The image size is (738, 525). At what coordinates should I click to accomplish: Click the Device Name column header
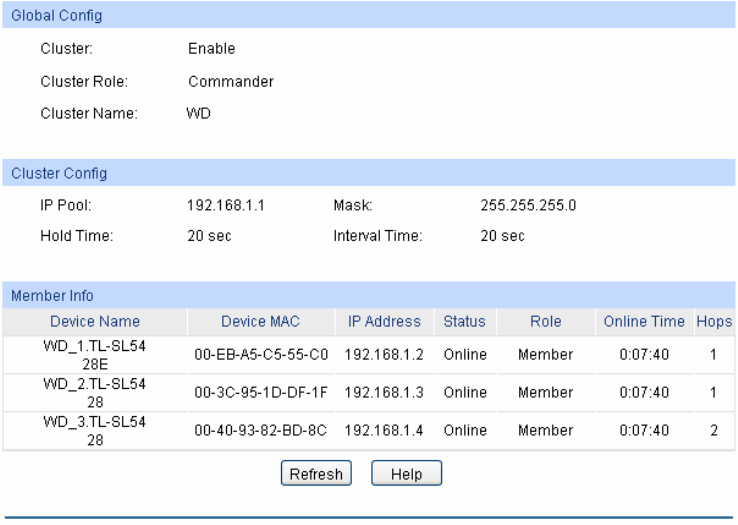pyautogui.click(x=94, y=322)
